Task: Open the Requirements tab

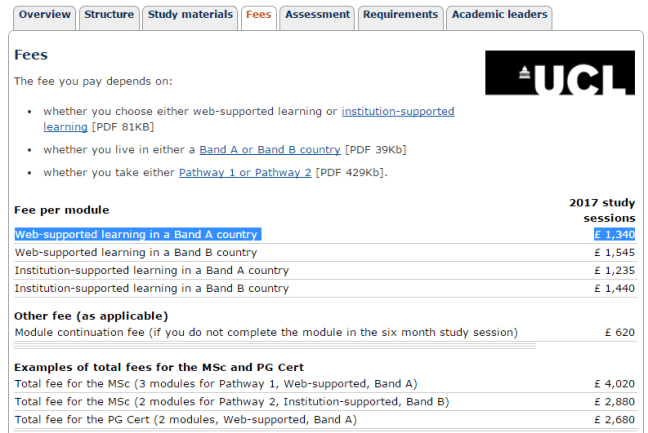Action: tap(400, 15)
